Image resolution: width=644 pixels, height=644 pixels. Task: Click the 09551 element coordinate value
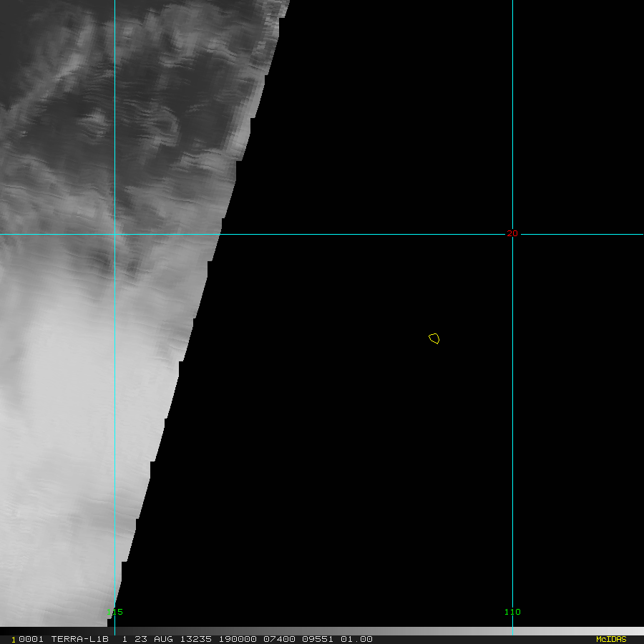(318, 639)
